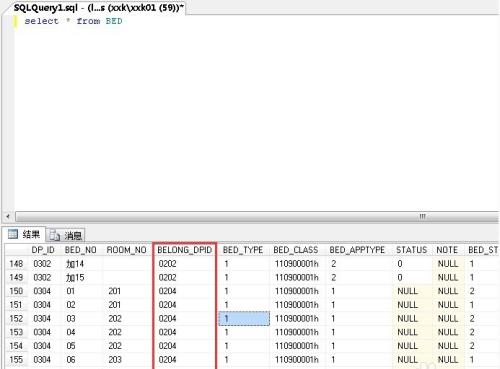Click the BED_CLASS column header

(296, 250)
